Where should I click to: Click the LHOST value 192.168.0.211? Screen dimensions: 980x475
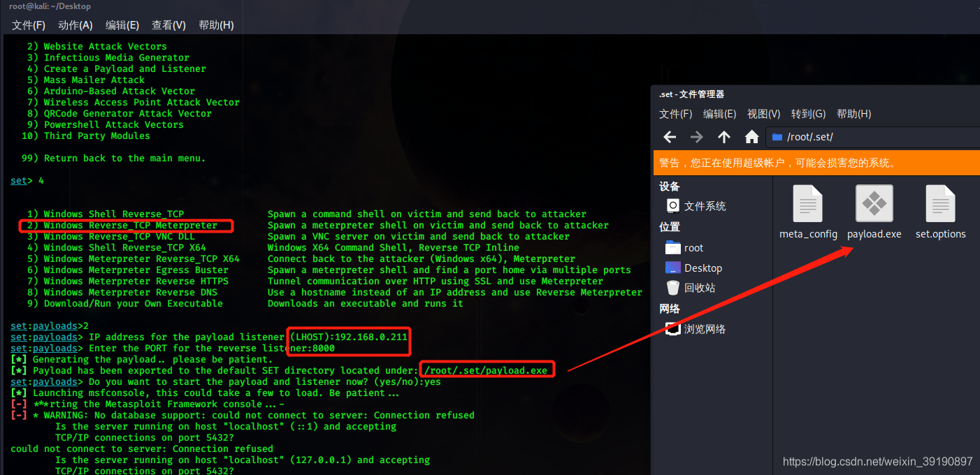371,337
